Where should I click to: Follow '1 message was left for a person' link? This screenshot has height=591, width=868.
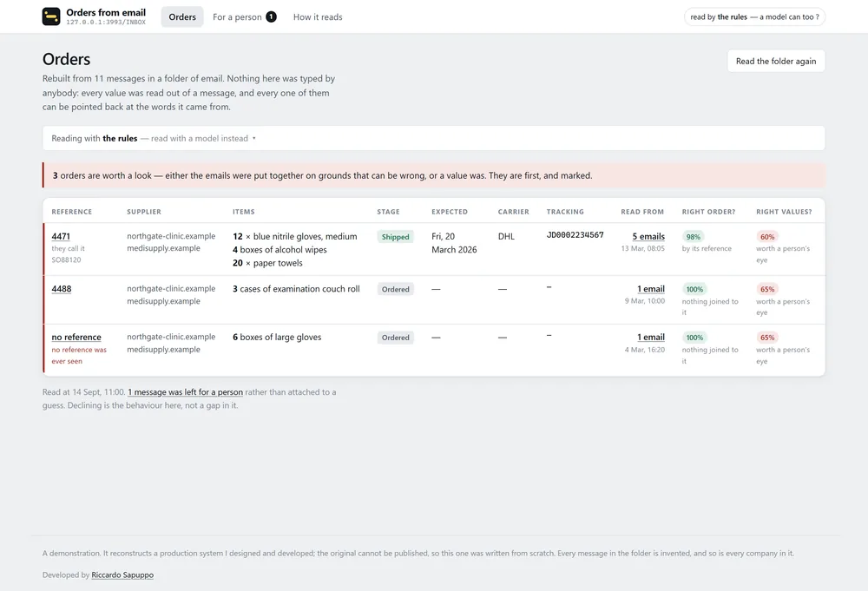click(x=186, y=391)
